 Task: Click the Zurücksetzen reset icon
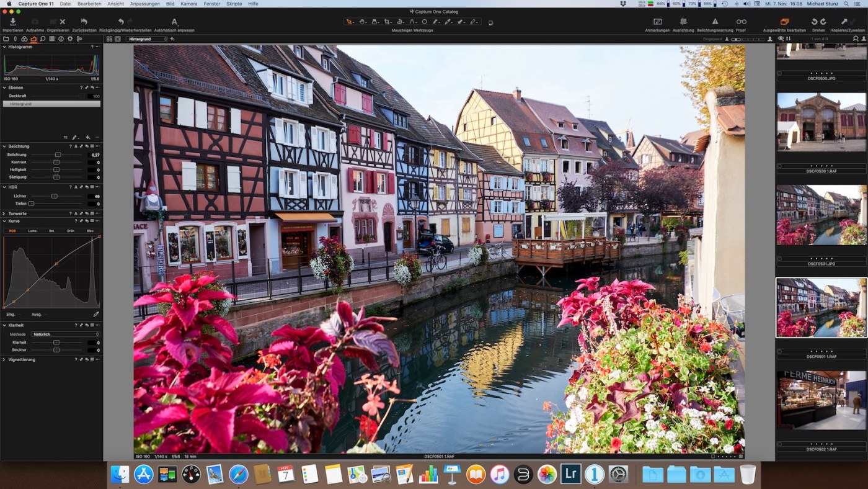click(84, 22)
